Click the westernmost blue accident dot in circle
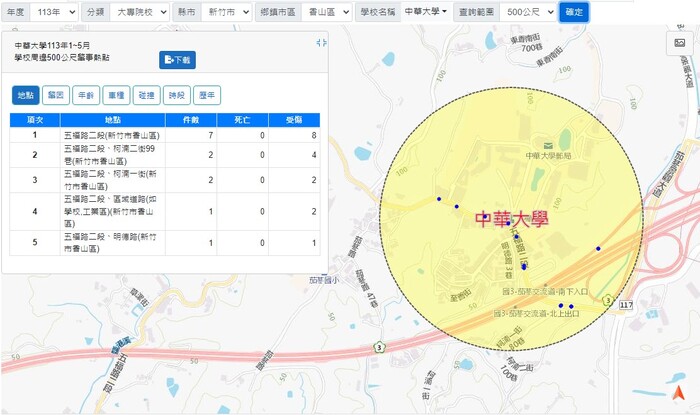This screenshot has width=700, height=415. tap(439, 199)
